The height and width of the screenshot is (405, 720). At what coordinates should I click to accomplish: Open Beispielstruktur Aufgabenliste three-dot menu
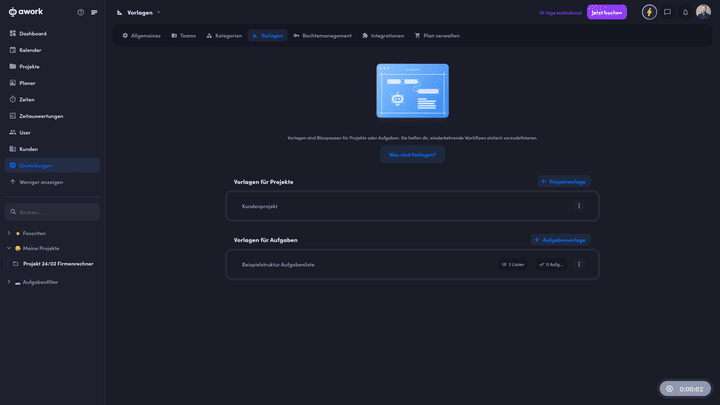(x=579, y=264)
